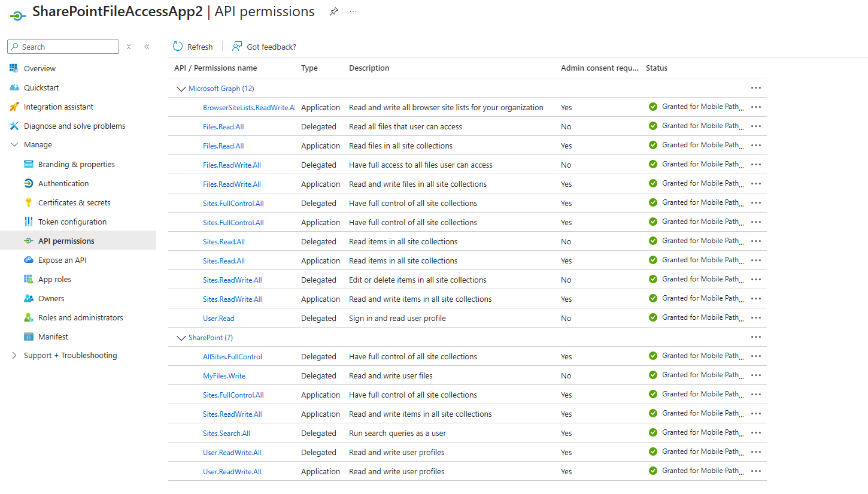Collapse the Manage section in sidebar

click(15, 145)
